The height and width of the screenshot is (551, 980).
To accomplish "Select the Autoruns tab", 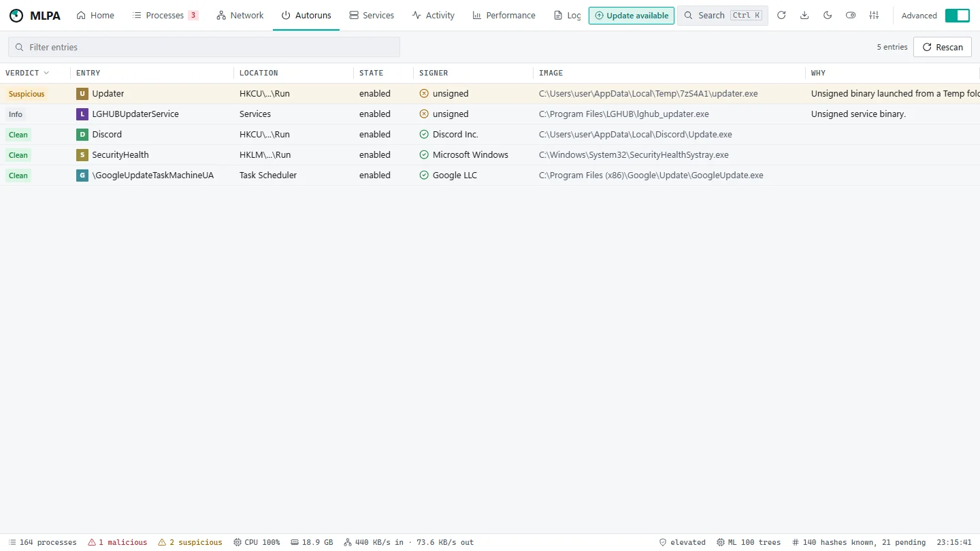I will (x=306, y=15).
